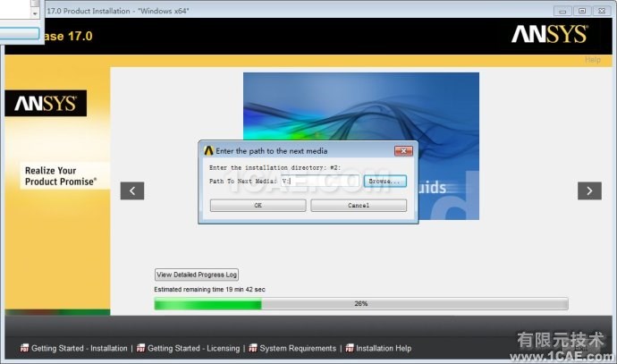Image resolution: width=617 pixels, height=364 pixels.
Task: Click the Help link in the yellow bar
Action: click(x=593, y=60)
